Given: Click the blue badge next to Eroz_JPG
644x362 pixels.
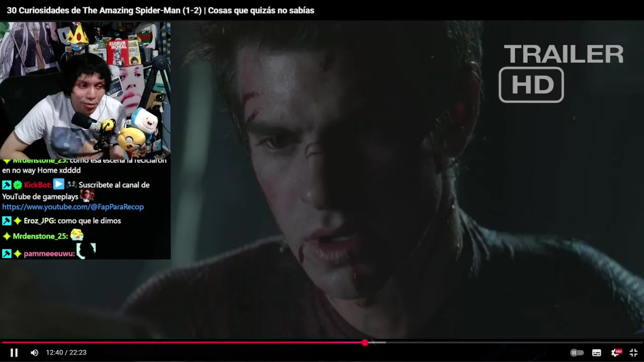Looking at the screenshot, I should tap(7, 221).
